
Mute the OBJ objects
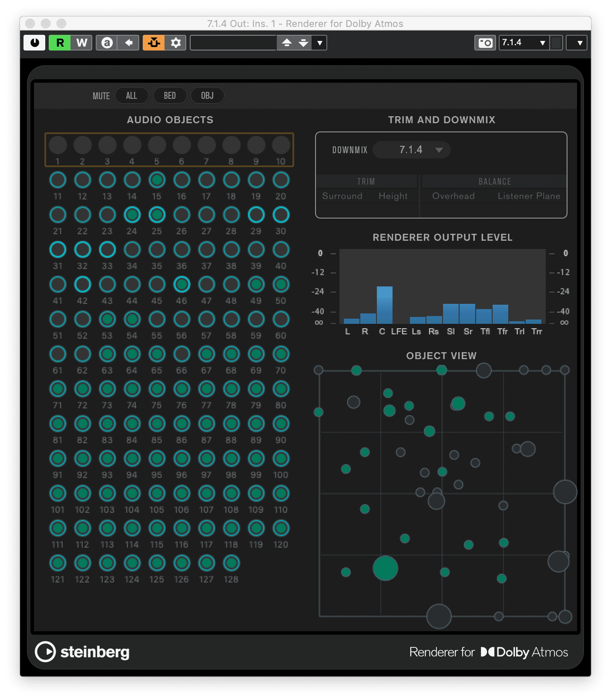(x=207, y=95)
